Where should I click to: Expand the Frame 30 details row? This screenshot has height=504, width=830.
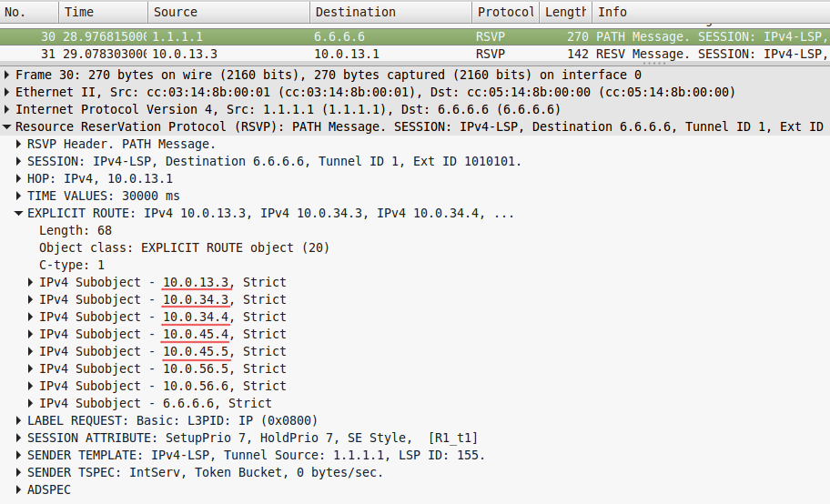[x=8, y=75]
